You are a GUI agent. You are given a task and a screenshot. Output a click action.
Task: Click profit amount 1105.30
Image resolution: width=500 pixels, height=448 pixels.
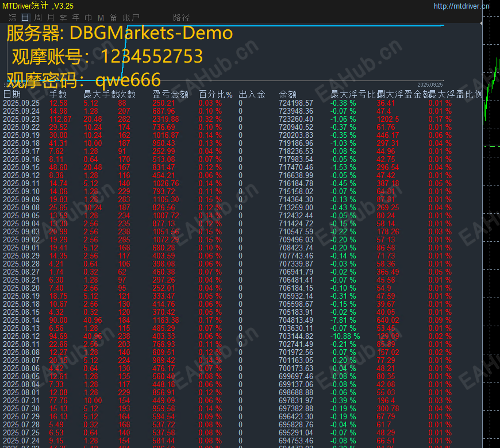166,200
